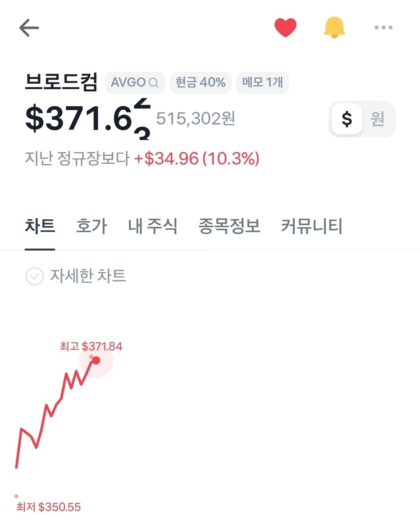Select the 차트 tab

(x=40, y=226)
